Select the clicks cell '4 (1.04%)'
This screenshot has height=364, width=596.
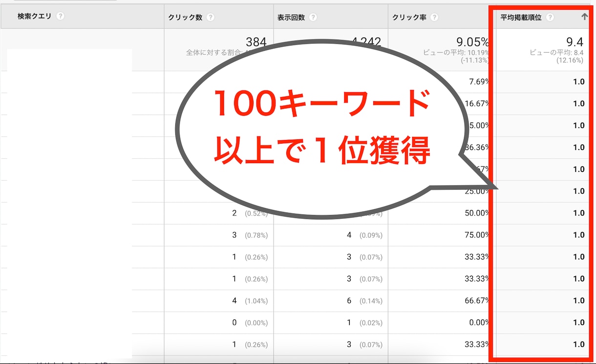(250, 300)
